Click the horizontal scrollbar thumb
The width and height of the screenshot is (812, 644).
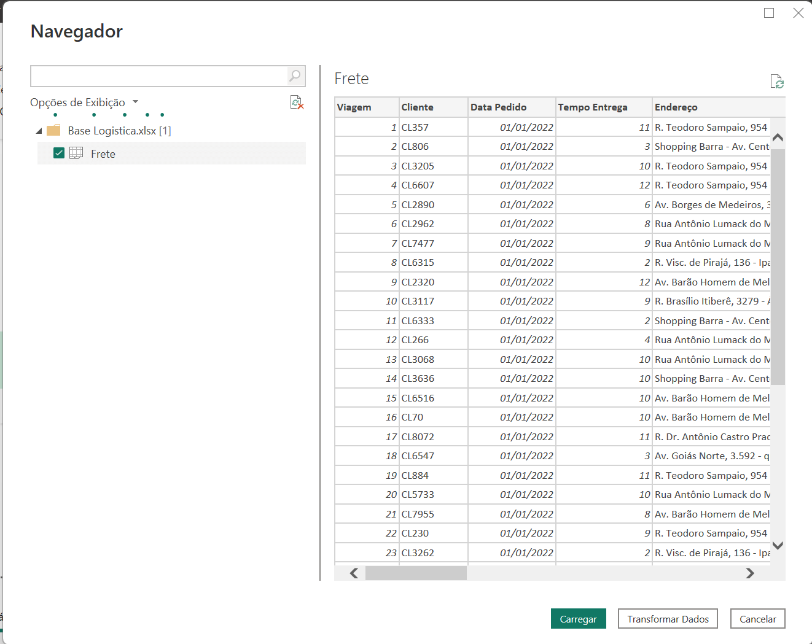(416, 573)
